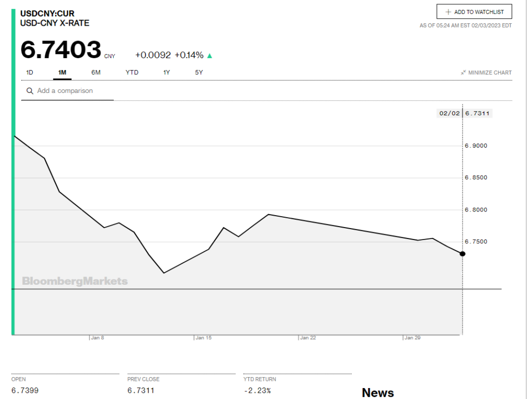The width and height of the screenshot is (532, 399).
Task: Click the collapse arrows icon beside Minimize Chart
Action: [463, 73]
